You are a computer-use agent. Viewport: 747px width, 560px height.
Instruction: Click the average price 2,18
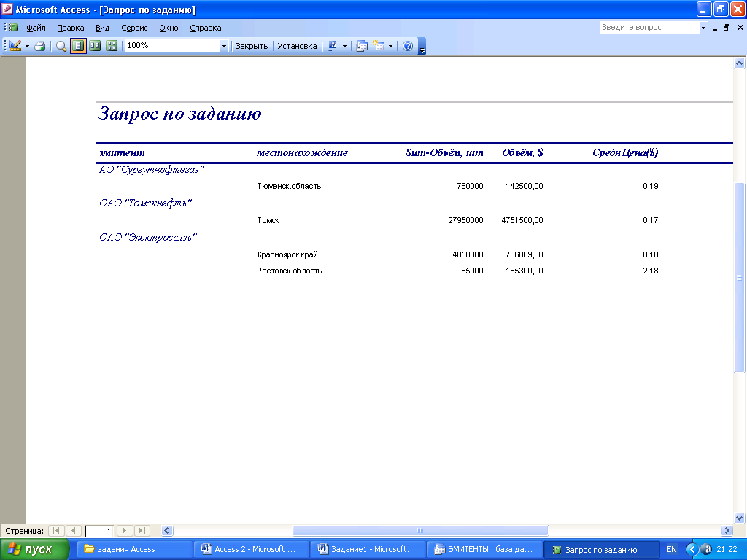650,271
